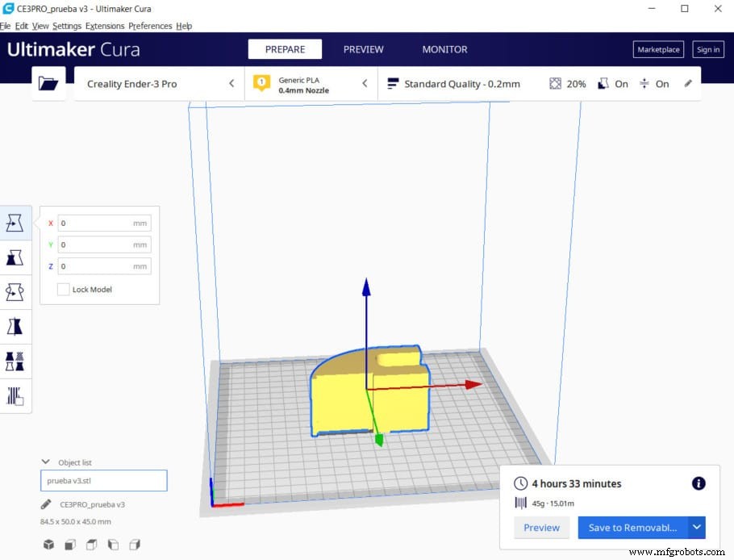This screenshot has height=560, width=734.
Task: Open the Per Model Settings tool
Action: click(x=15, y=361)
